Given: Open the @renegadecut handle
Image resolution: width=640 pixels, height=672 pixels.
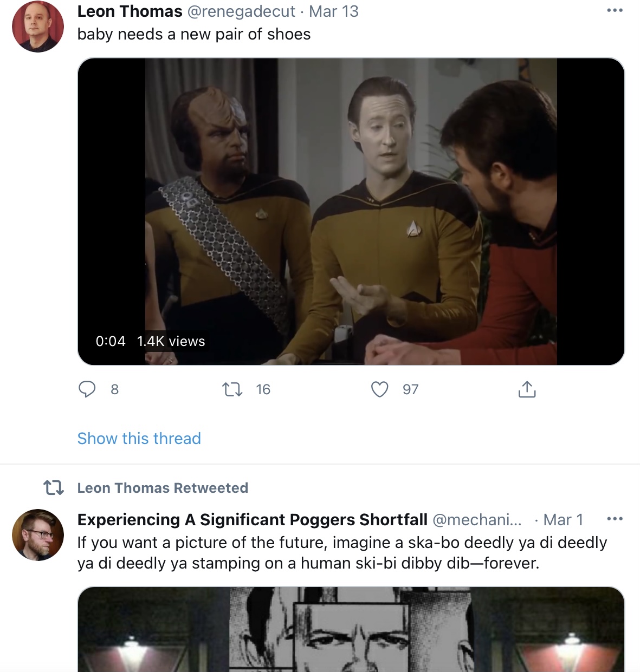Looking at the screenshot, I should click(241, 11).
